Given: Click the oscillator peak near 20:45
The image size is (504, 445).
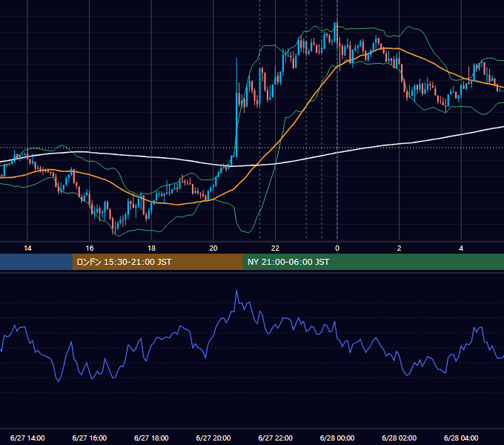Looking at the screenshot, I should tap(236, 291).
